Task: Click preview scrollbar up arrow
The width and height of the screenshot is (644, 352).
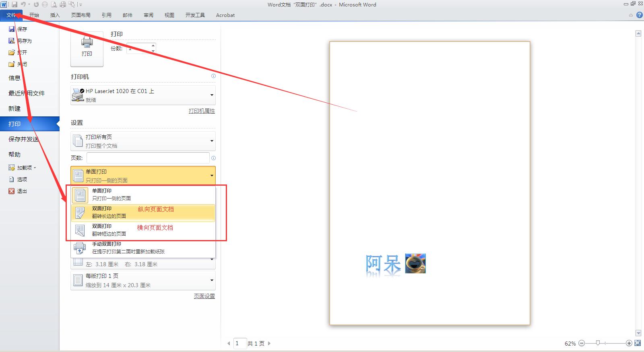Action: [638, 33]
